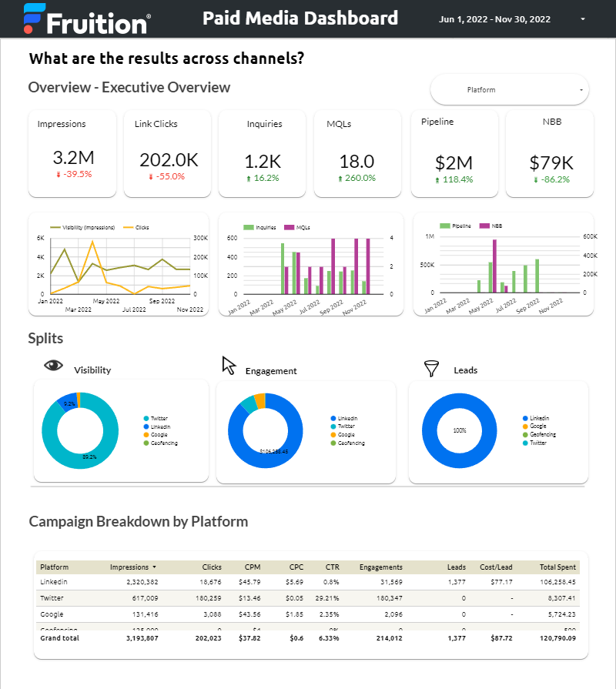616x689 pixels.
Task: Click the Clicks legend entry in line chart
Action: [x=136, y=228]
